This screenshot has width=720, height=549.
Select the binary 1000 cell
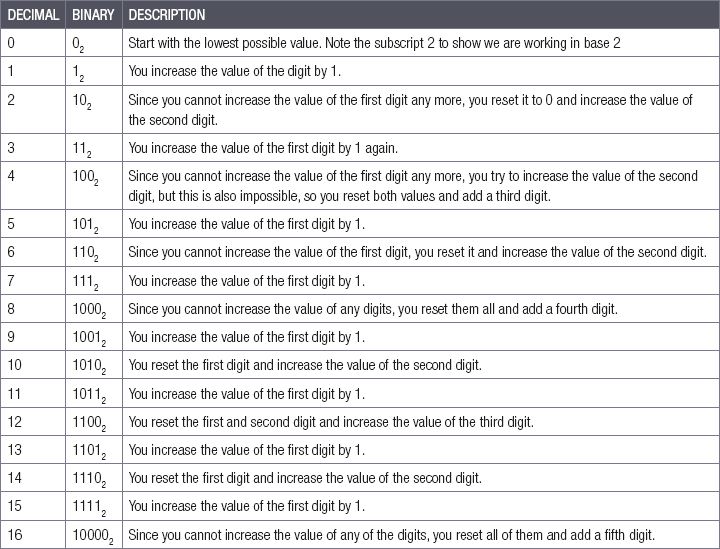coord(89,310)
